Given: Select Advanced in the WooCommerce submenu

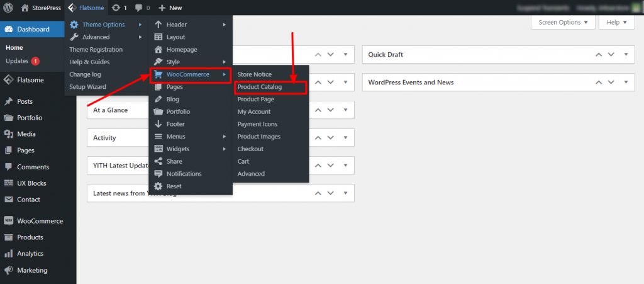Looking at the screenshot, I should [251, 173].
